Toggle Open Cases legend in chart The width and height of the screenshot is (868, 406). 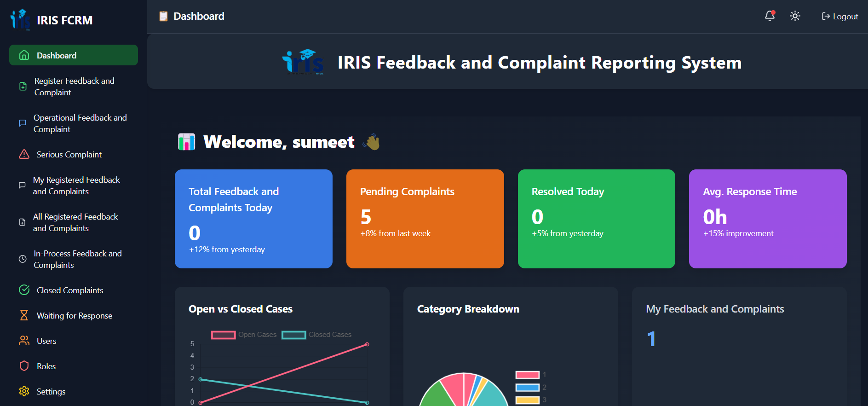click(x=244, y=335)
